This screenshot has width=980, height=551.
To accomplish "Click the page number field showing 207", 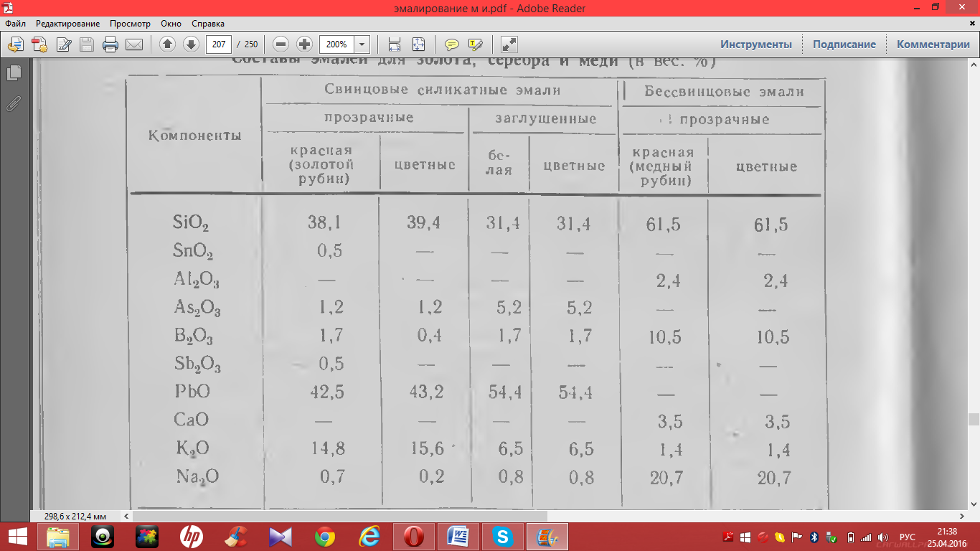I will tap(219, 44).
